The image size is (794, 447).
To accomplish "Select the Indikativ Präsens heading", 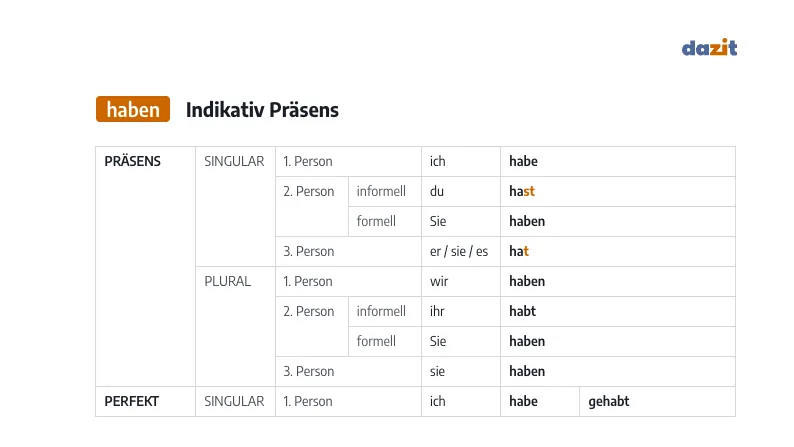I will 262,110.
